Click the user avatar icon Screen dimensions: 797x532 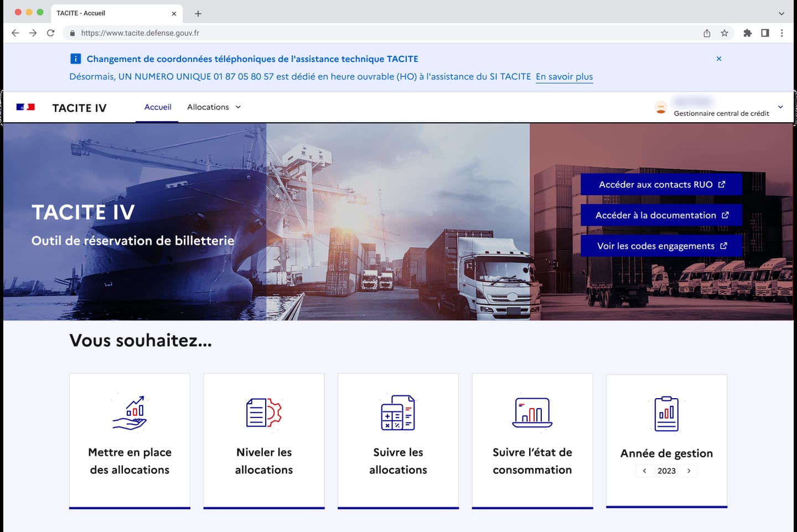[x=661, y=107]
